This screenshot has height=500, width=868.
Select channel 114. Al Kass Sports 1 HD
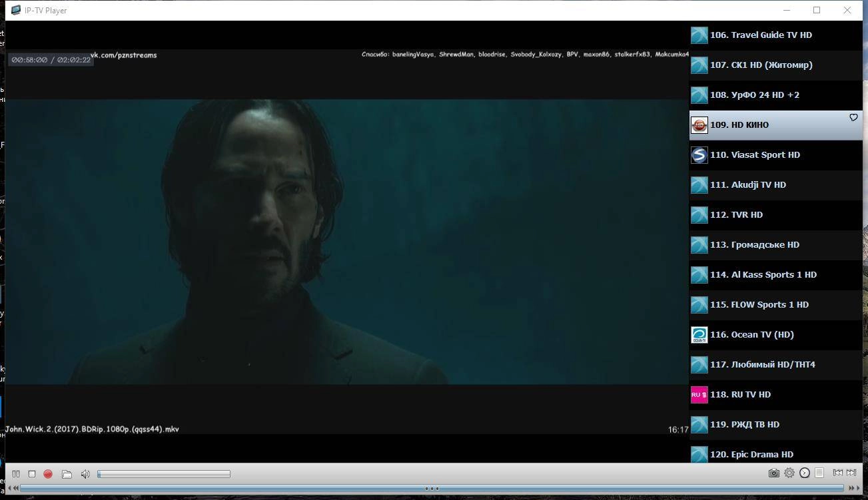point(775,275)
